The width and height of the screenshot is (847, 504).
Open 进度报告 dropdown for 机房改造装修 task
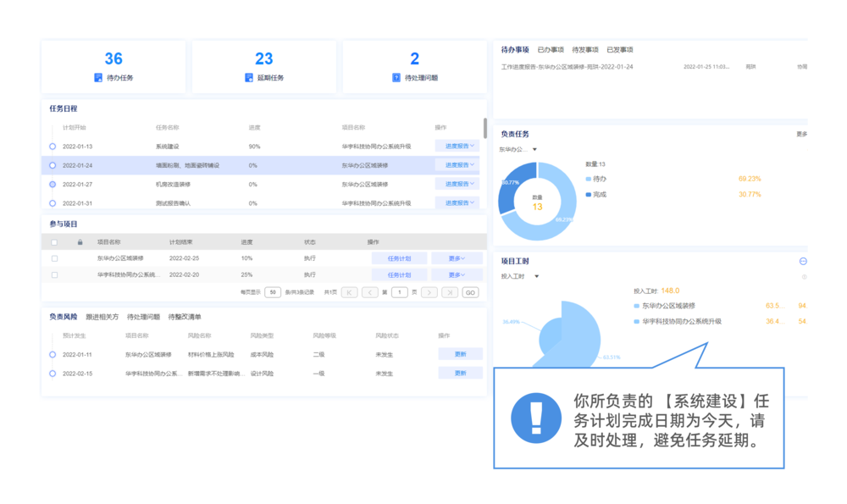click(x=457, y=184)
